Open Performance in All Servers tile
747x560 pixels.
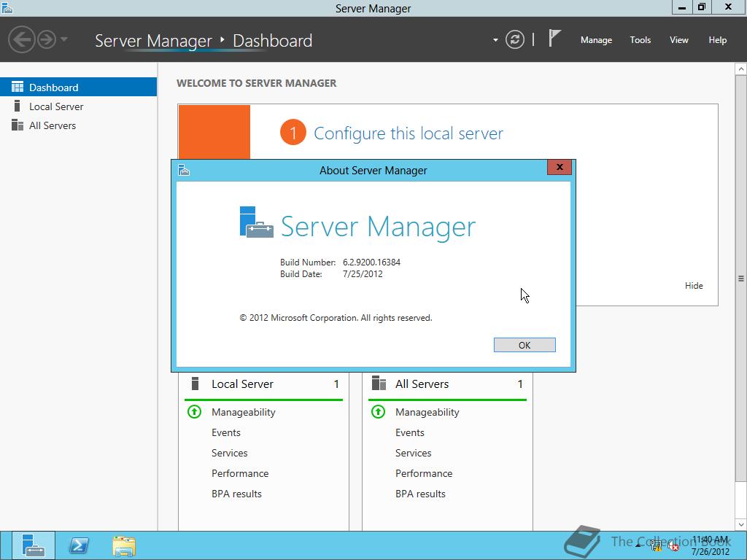[424, 473]
